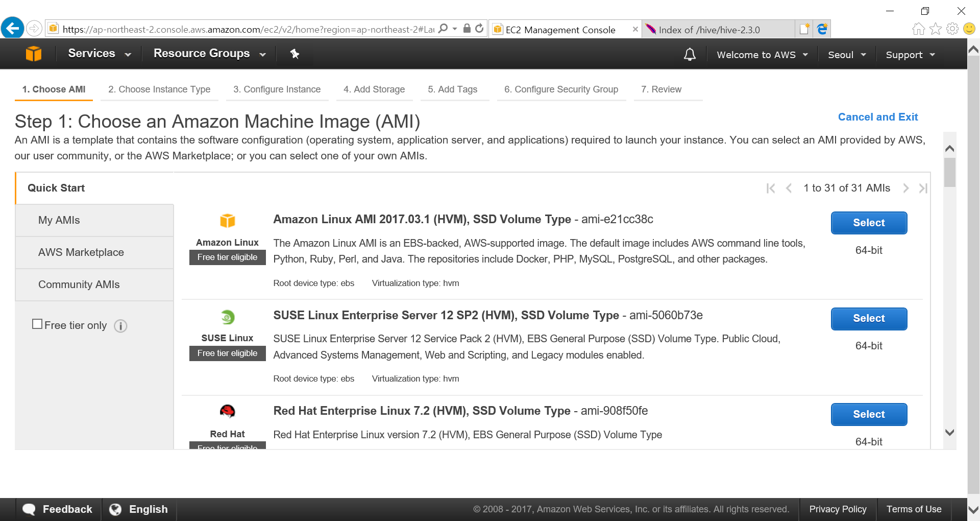Click the new tab icon
This screenshot has width=980, height=521.
click(x=804, y=29)
